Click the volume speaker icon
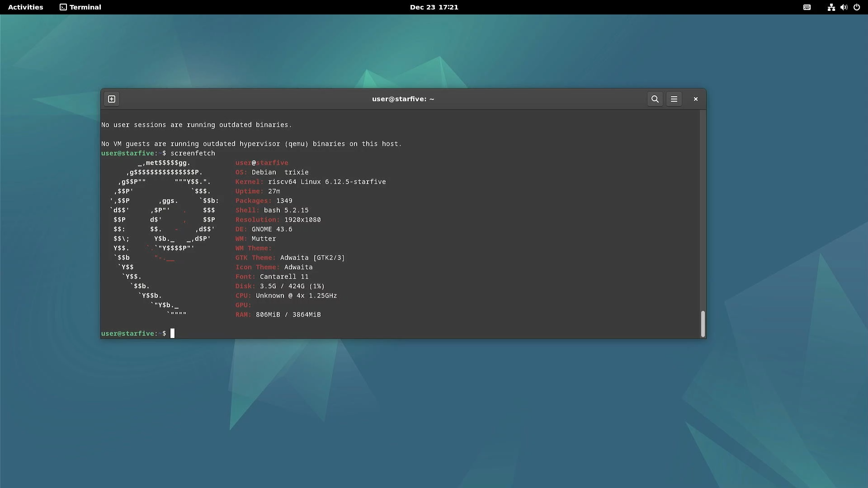 (844, 7)
